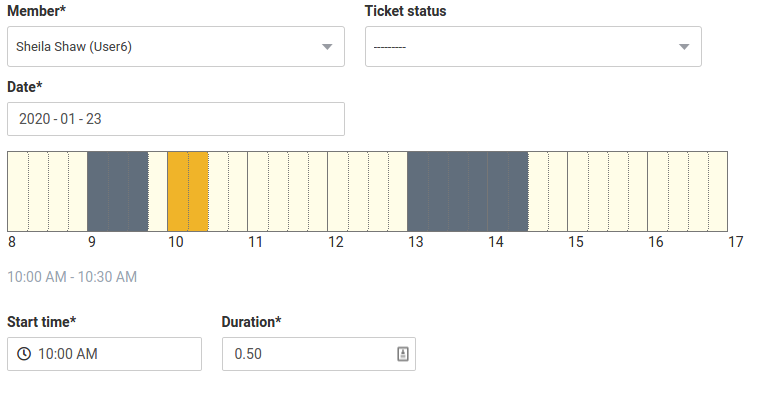Click the hour label 14 under the timeline
This screenshot has height=402, width=764.
pos(496,242)
